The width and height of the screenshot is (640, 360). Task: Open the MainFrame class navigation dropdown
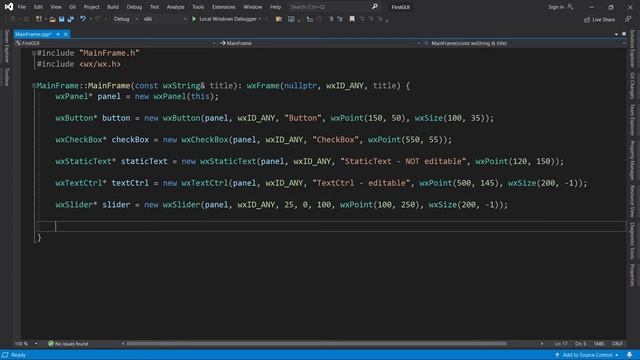point(320,43)
